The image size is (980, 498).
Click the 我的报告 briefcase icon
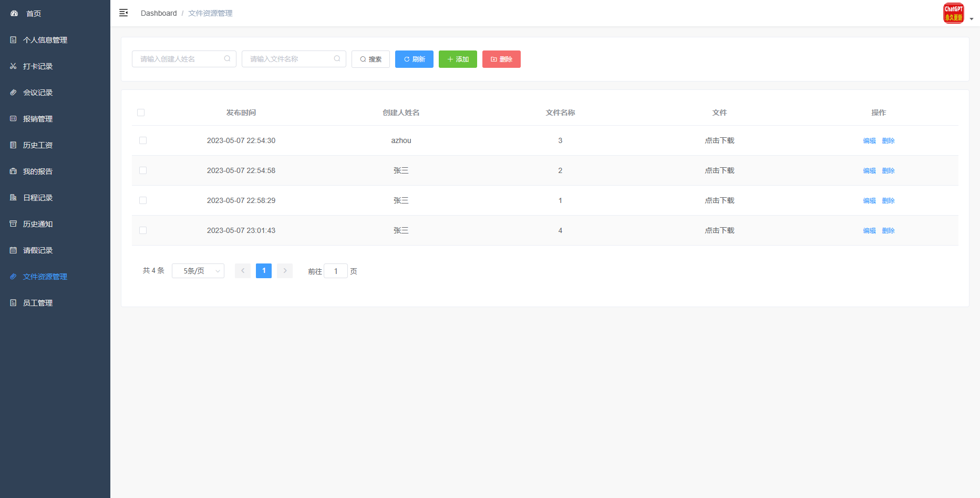click(x=13, y=171)
